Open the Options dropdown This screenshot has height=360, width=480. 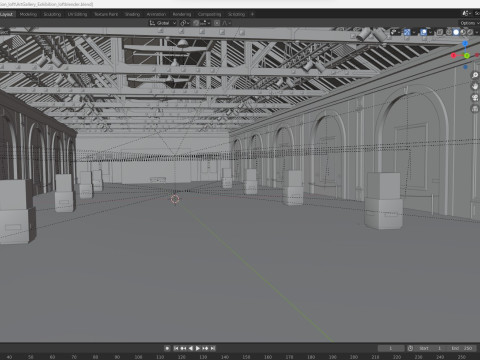point(470,23)
